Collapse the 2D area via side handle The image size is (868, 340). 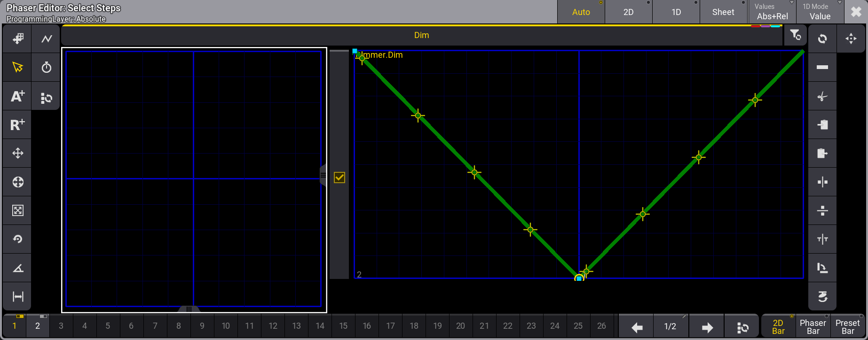(x=323, y=175)
